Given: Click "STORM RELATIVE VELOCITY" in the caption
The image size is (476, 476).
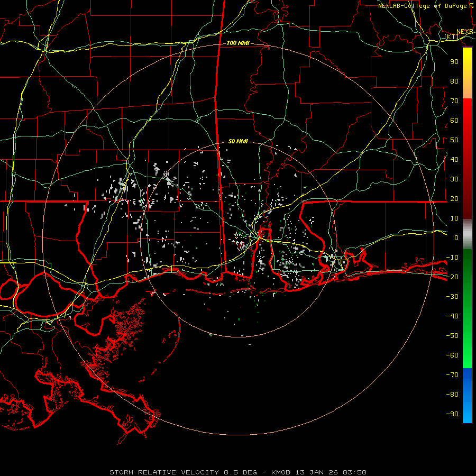Looking at the screenshot, I should click(x=164, y=472).
